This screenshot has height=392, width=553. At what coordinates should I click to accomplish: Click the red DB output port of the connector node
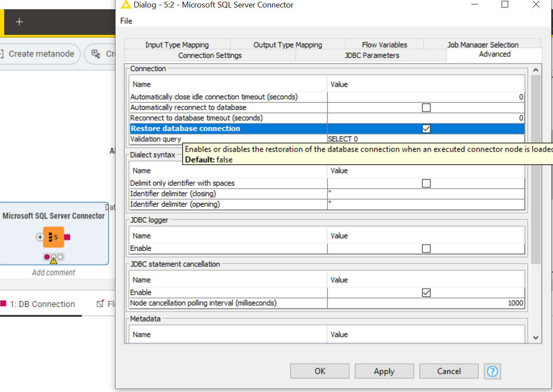[x=67, y=237]
